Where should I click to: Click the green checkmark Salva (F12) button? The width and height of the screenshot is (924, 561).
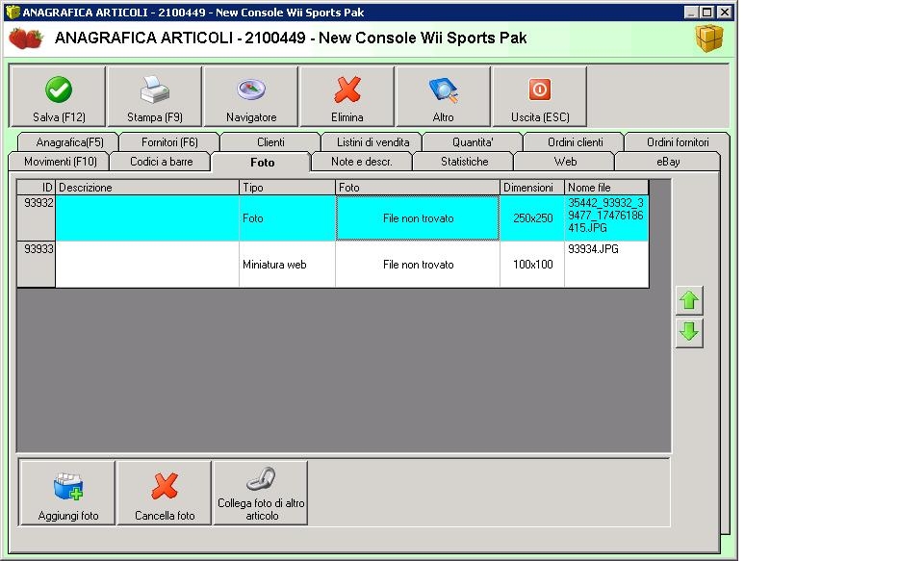pyautogui.click(x=59, y=96)
